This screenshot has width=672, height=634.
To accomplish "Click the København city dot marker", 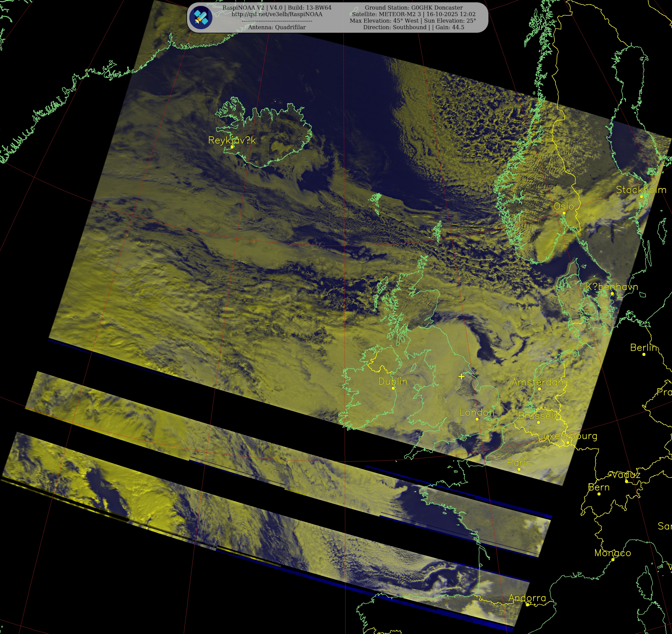I will pos(612,294).
